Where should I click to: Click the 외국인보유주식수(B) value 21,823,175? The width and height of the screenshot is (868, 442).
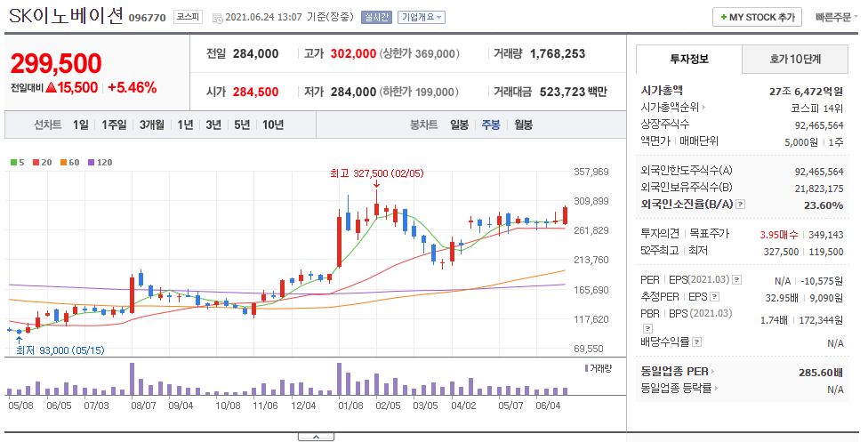pyautogui.click(x=819, y=189)
